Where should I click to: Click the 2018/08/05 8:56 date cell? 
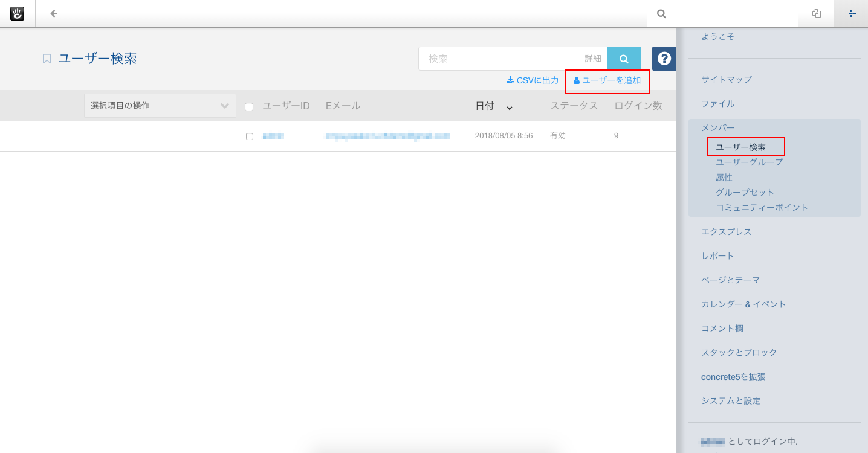504,136
